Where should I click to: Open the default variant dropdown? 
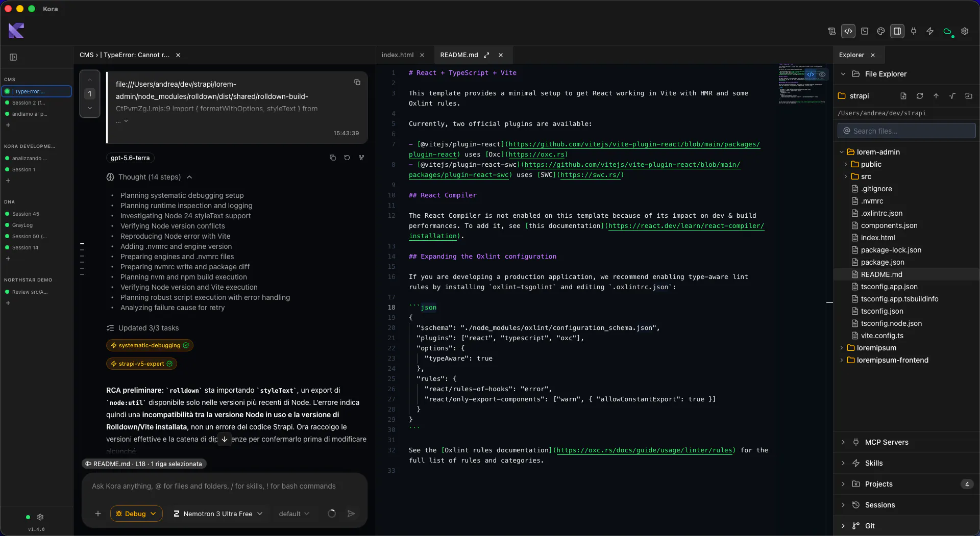[294, 514]
